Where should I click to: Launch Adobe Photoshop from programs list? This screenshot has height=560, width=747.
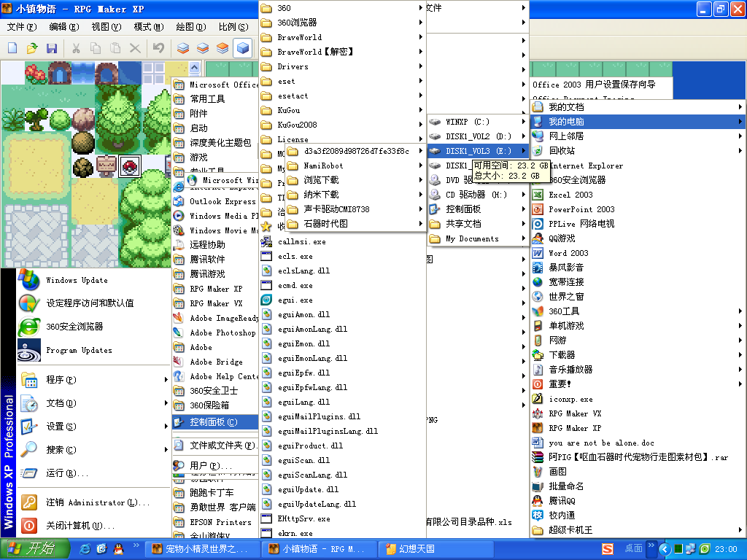(x=215, y=332)
